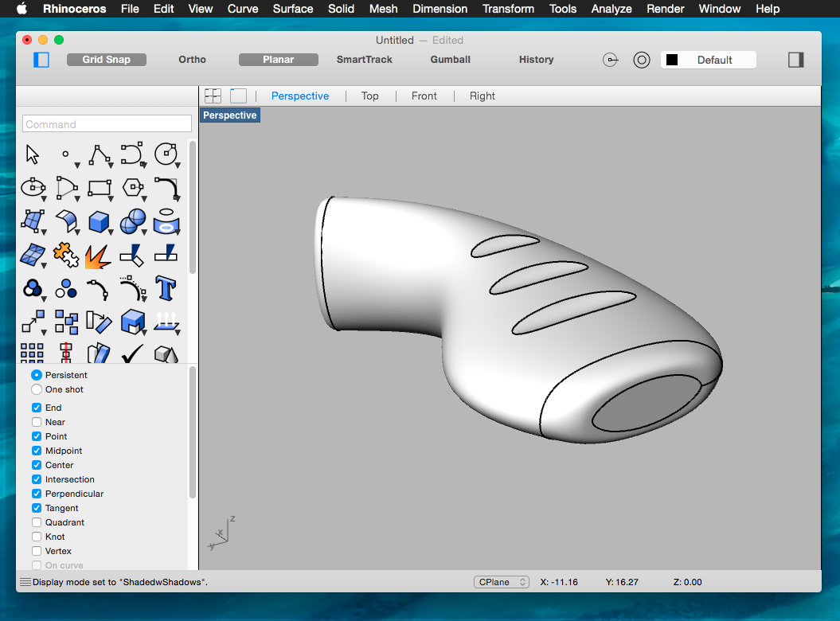The image size is (840, 621).
Task: Expand the Group tool flyout arrow
Action: click(44, 299)
